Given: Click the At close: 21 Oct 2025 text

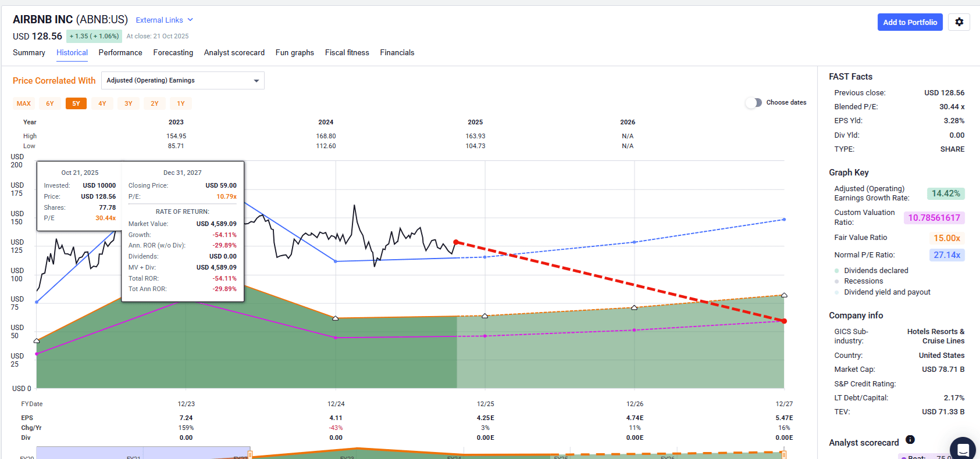Looking at the screenshot, I should (158, 36).
